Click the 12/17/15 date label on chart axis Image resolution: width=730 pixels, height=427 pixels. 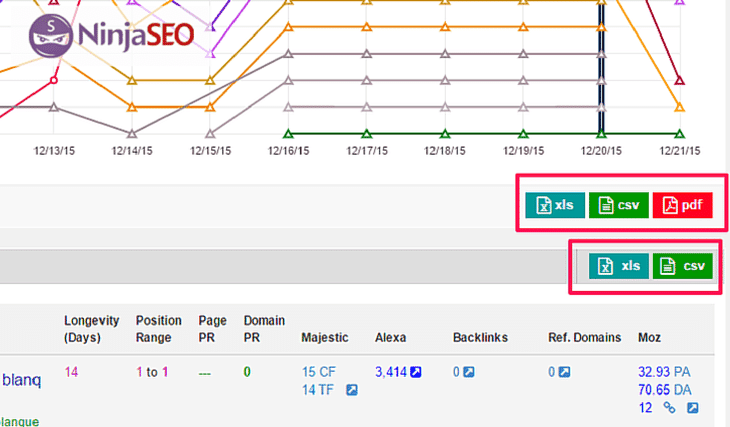(367, 151)
